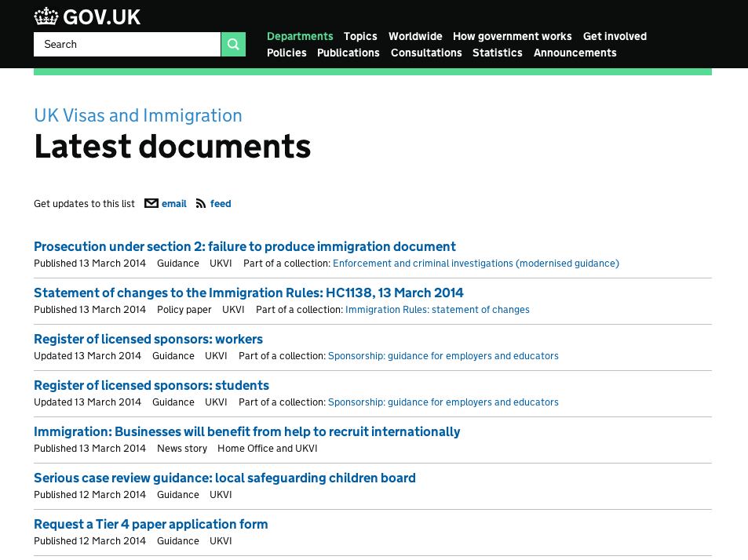Click the RSS feed icon
Image resolution: width=748 pixels, height=560 pixels.
(201, 203)
